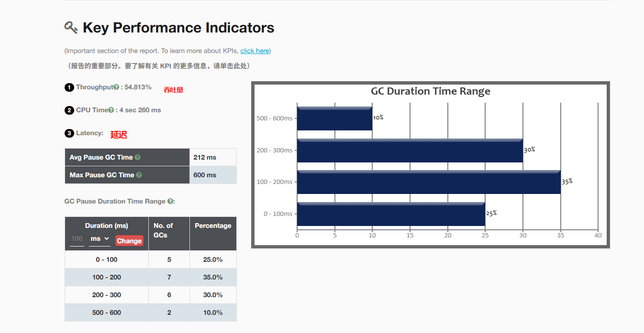Click the Percentage column header
Viewport: 644px width, 333px height.
[213, 226]
